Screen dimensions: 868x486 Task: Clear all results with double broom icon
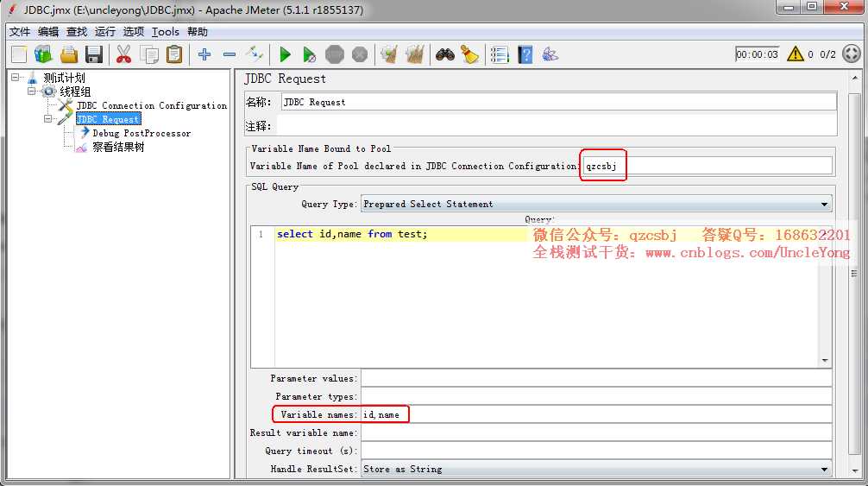click(414, 54)
